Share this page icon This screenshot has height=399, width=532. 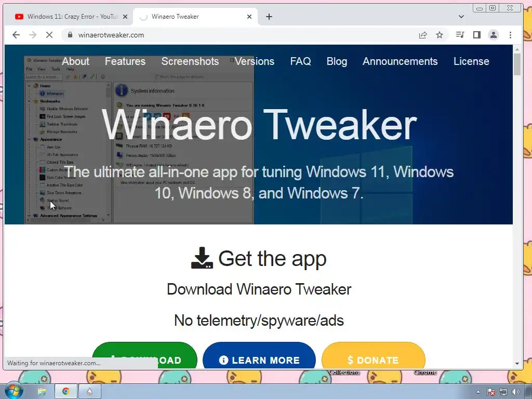tap(423, 35)
